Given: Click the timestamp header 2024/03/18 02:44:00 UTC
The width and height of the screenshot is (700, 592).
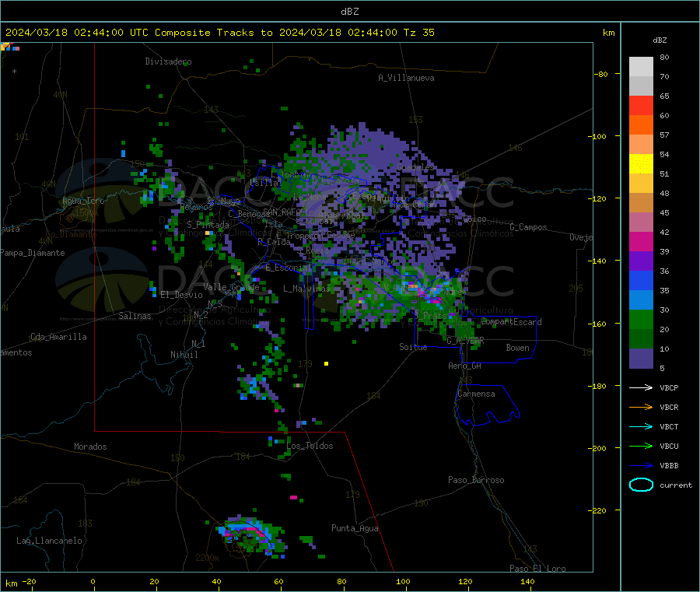Looking at the screenshot, I should pos(77,33).
